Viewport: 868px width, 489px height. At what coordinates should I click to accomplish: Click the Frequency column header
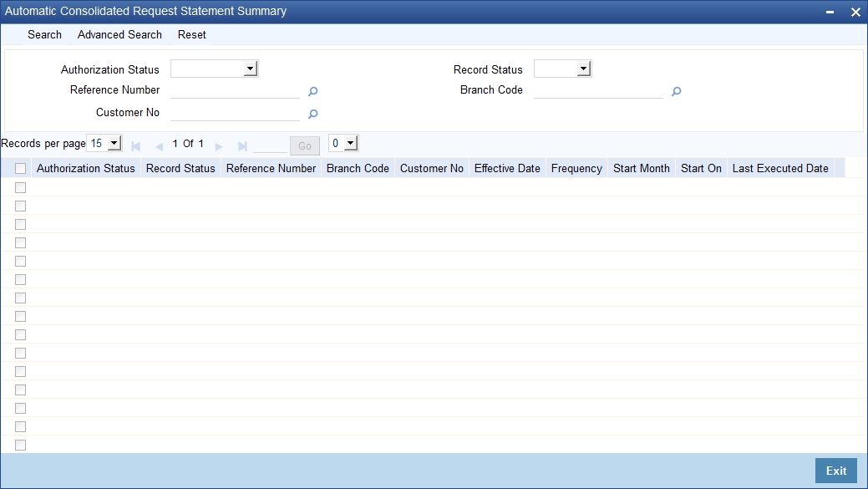(x=576, y=168)
